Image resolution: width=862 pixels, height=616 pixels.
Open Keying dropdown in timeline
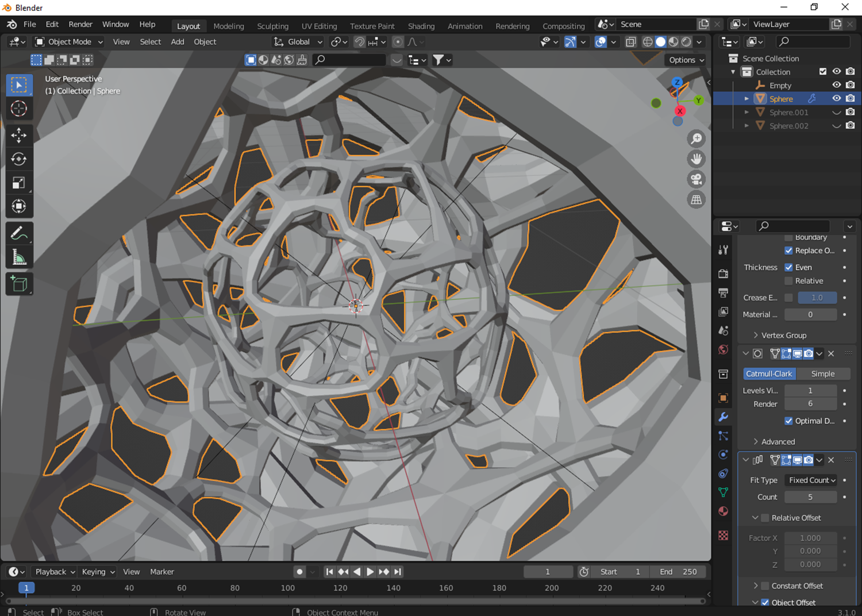pos(98,572)
